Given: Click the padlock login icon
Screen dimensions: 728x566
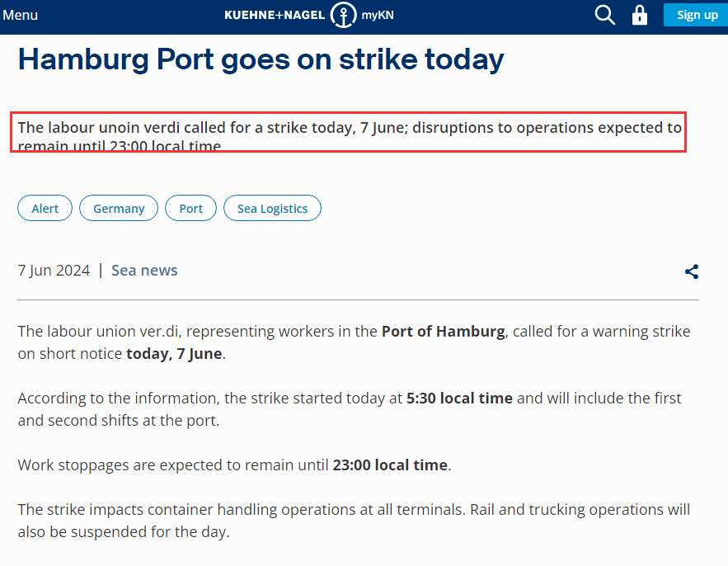Looking at the screenshot, I should [x=639, y=15].
